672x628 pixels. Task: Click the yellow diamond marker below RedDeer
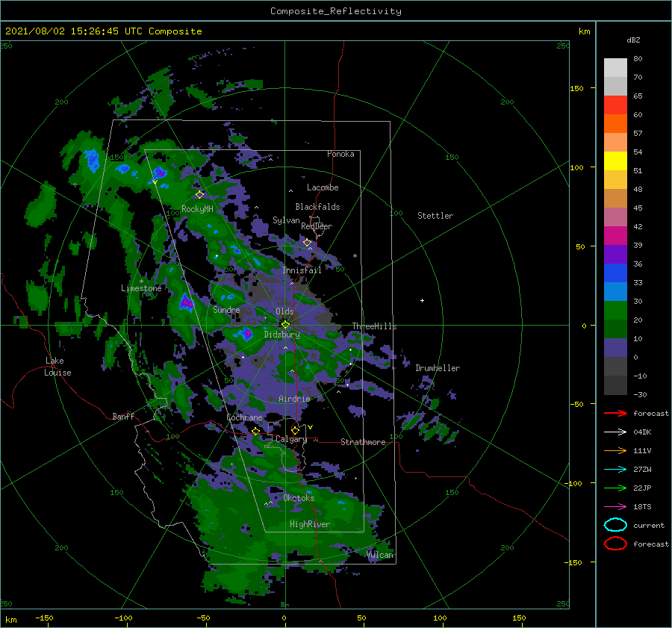(308, 243)
